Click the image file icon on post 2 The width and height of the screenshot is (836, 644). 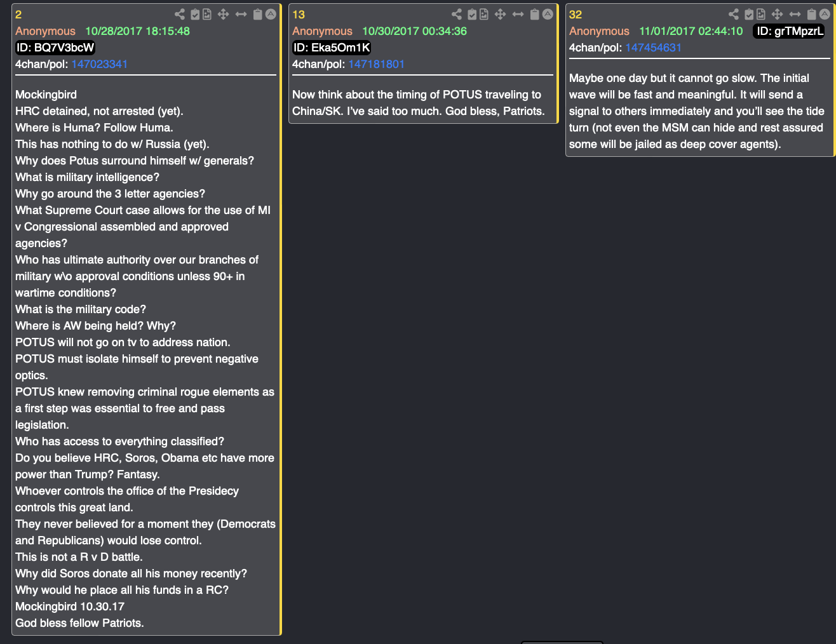(207, 14)
